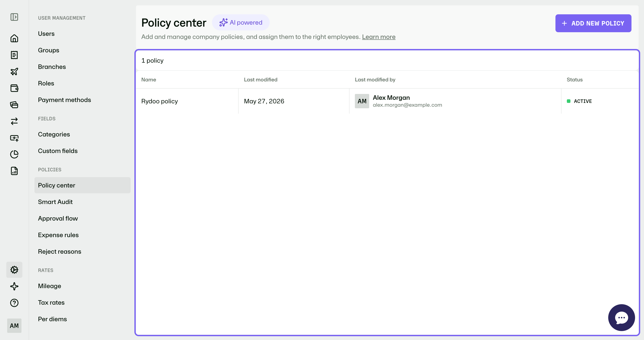
Task: Click alex.morgan@example.com email text
Action: coord(407,105)
